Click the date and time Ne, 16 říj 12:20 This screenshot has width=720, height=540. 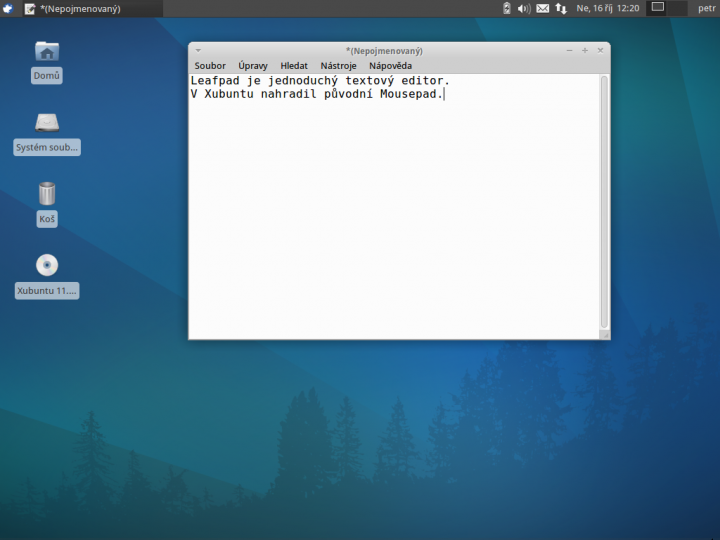[608, 8]
